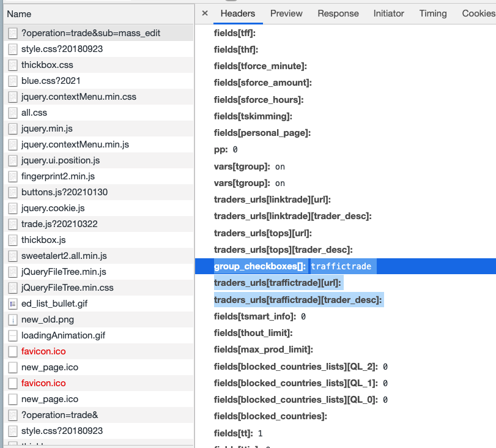Select the last style.css?20180923 request
Viewport: 496px width, 448px height.
point(98,431)
